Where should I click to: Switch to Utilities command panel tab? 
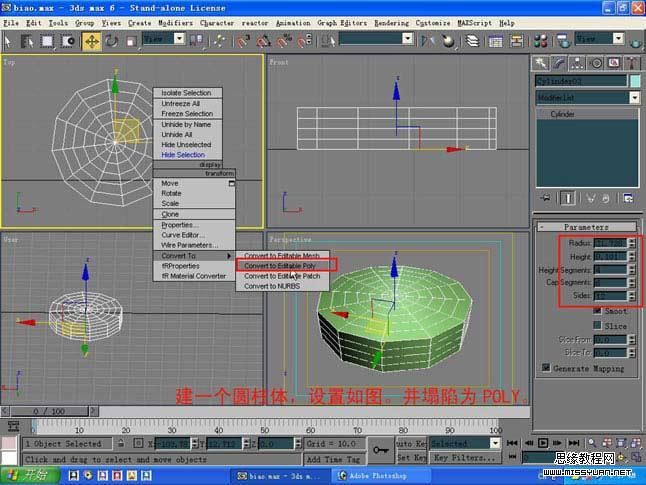(x=632, y=63)
